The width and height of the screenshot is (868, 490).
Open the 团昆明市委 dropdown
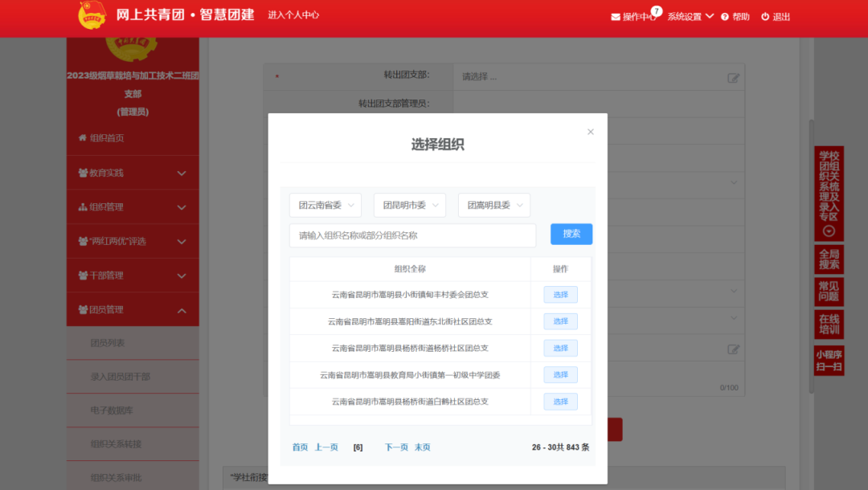[x=410, y=205]
